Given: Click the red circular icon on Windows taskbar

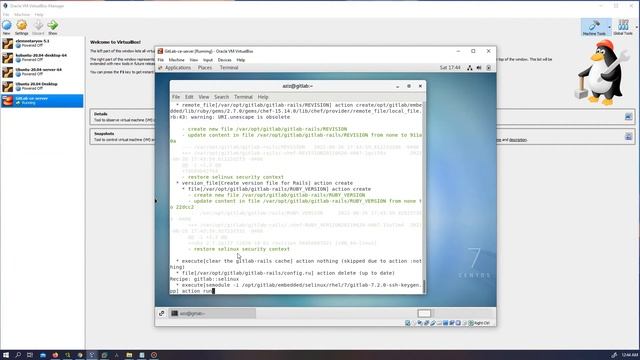Looking at the screenshot, I should click(x=154, y=355).
